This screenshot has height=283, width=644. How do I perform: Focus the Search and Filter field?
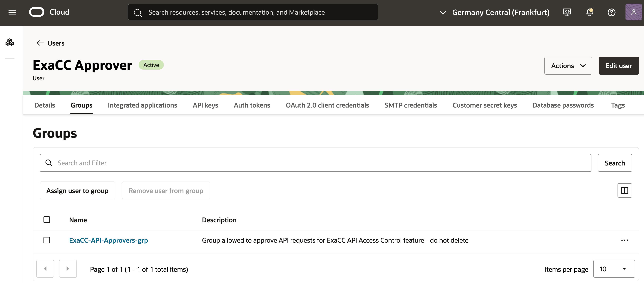[315, 163]
